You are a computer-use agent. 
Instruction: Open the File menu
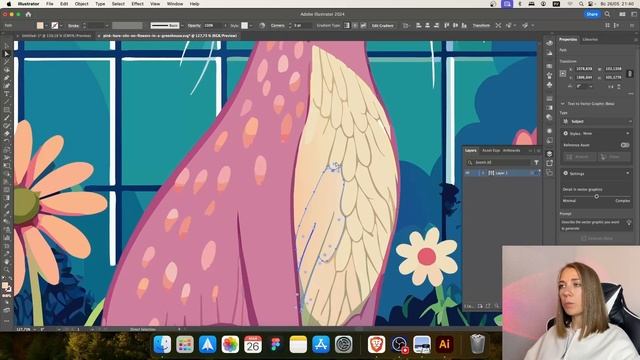[x=49, y=4]
